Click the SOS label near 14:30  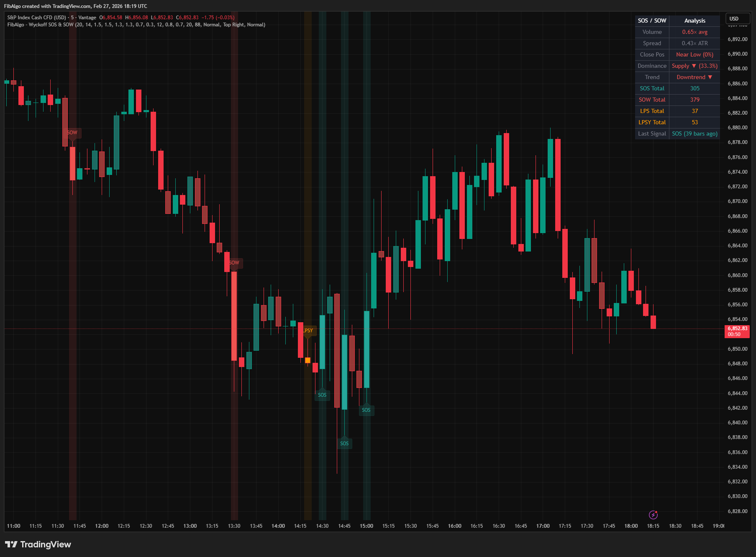coord(322,395)
